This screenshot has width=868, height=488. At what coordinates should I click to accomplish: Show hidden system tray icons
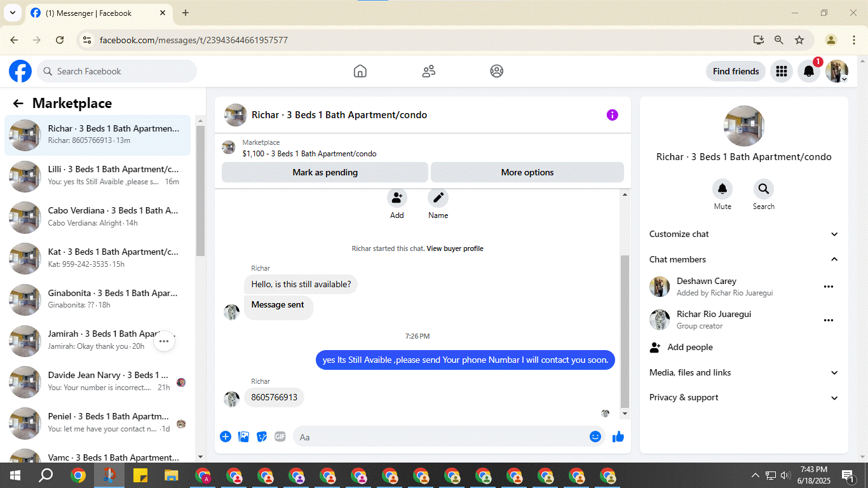[x=755, y=475]
